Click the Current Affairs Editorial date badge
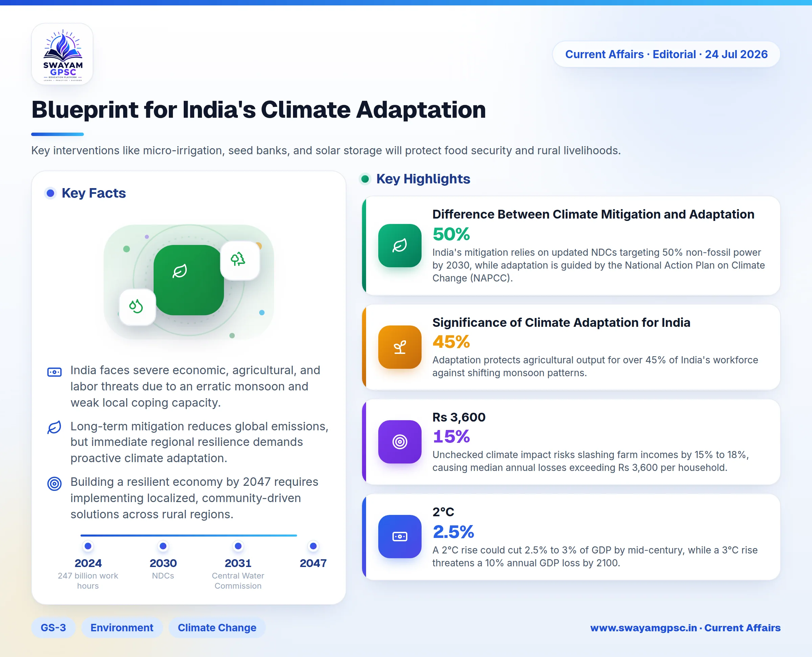812x657 pixels. pyautogui.click(x=666, y=54)
